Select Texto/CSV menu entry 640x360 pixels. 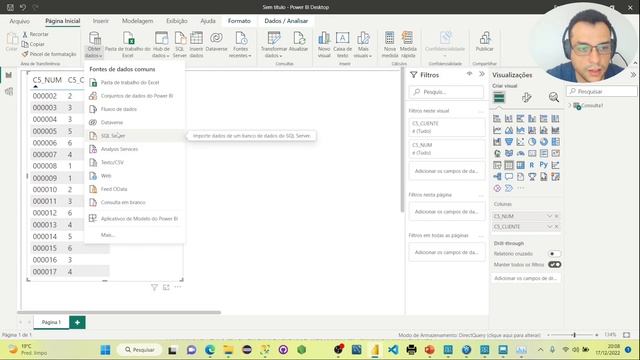[x=134, y=162]
